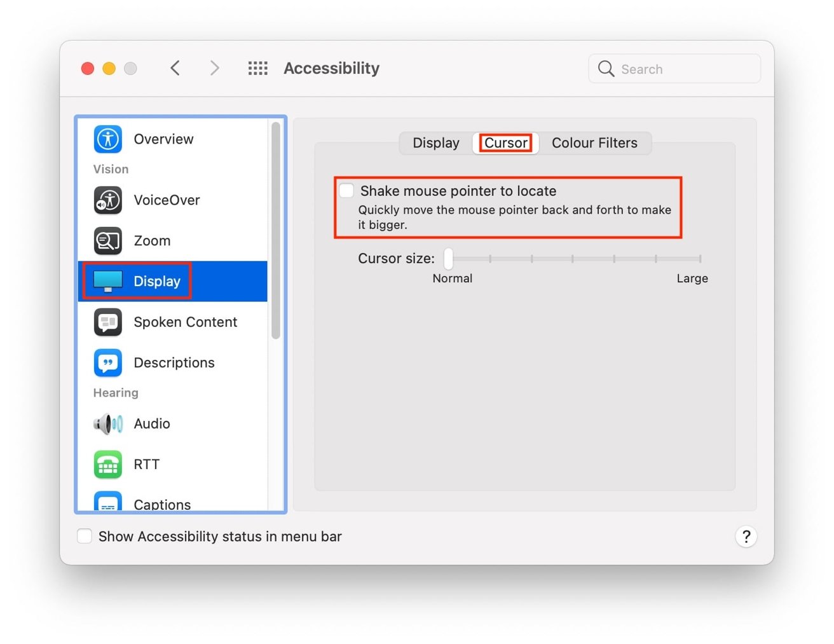The width and height of the screenshot is (834, 644).
Task: Check Show Accessibility status in menu bar
Action: (85, 536)
